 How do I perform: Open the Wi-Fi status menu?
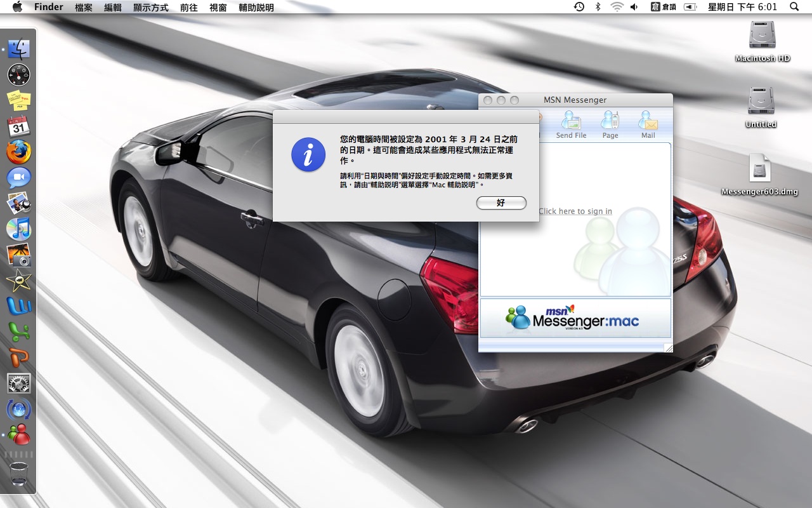pyautogui.click(x=617, y=7)
